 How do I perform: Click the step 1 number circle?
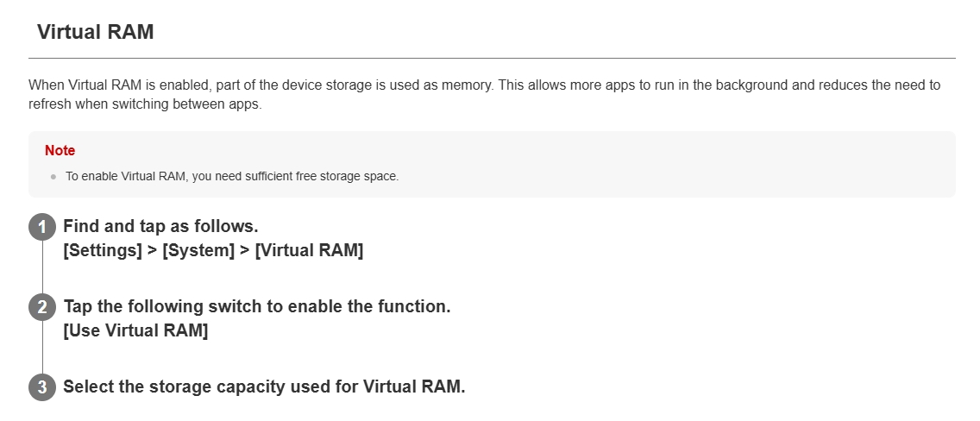click(42, 228)
